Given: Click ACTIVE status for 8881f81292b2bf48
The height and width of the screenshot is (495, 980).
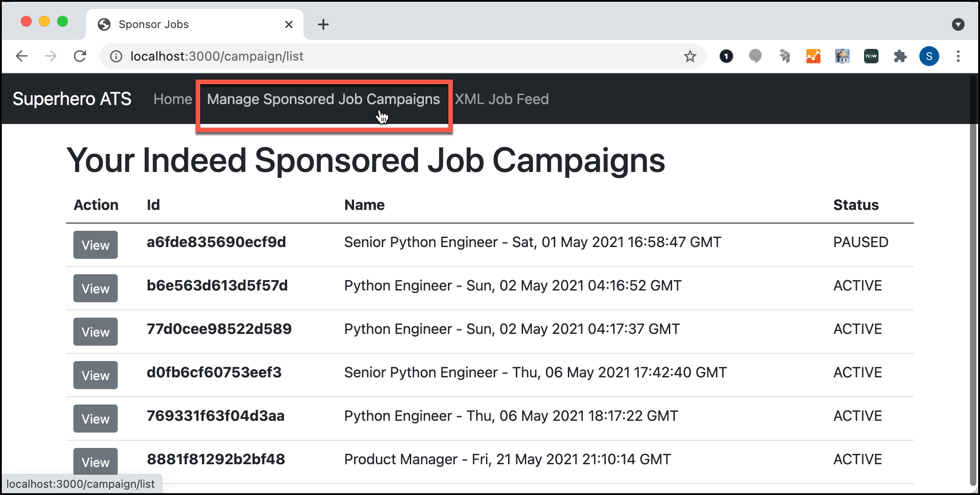Looking at the screenshot, I should coord(858,459).
